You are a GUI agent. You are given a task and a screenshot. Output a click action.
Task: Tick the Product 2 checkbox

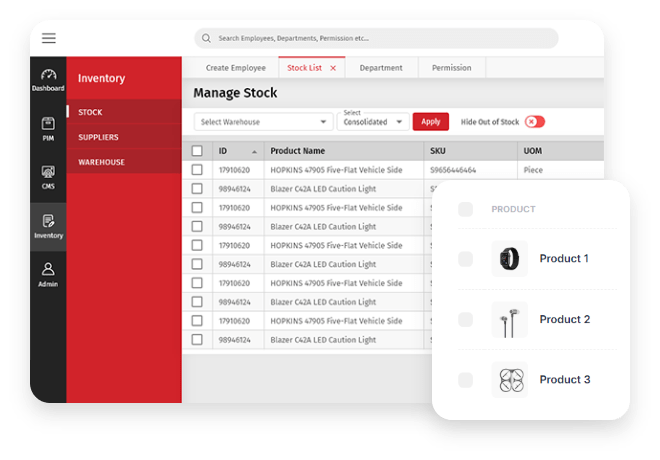466,319
